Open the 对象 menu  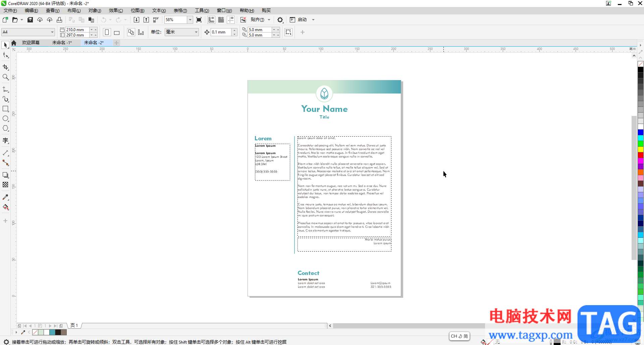[x=95, y=11]
